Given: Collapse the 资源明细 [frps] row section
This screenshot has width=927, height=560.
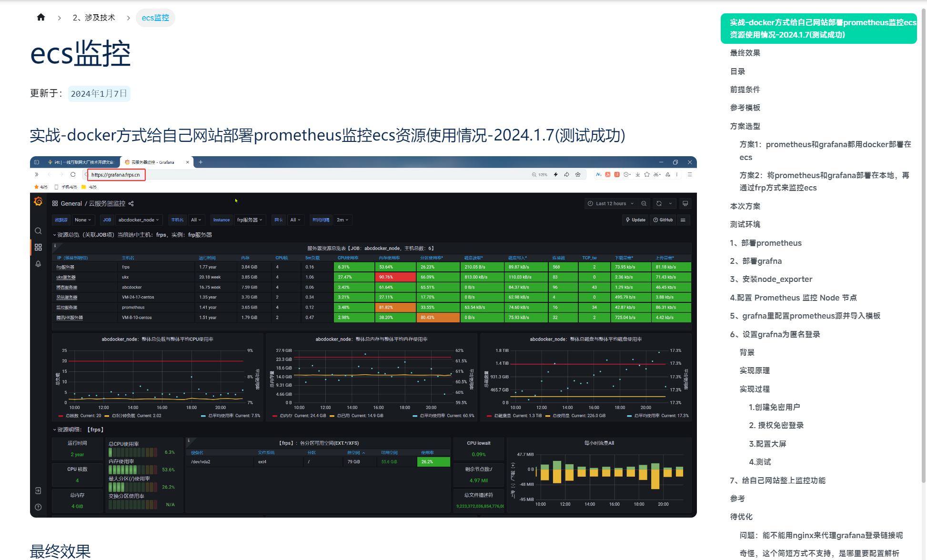Looking at the screenshot, I should point(78,430).
